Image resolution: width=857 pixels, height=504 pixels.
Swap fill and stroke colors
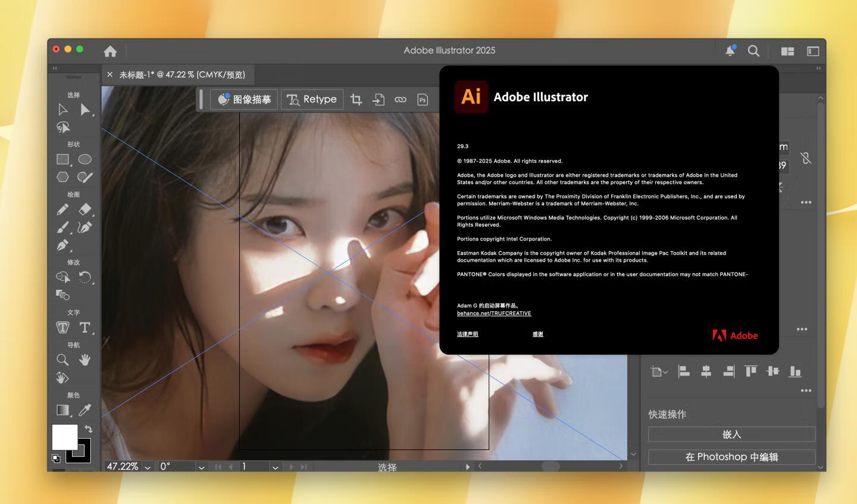tap(89, 428)
